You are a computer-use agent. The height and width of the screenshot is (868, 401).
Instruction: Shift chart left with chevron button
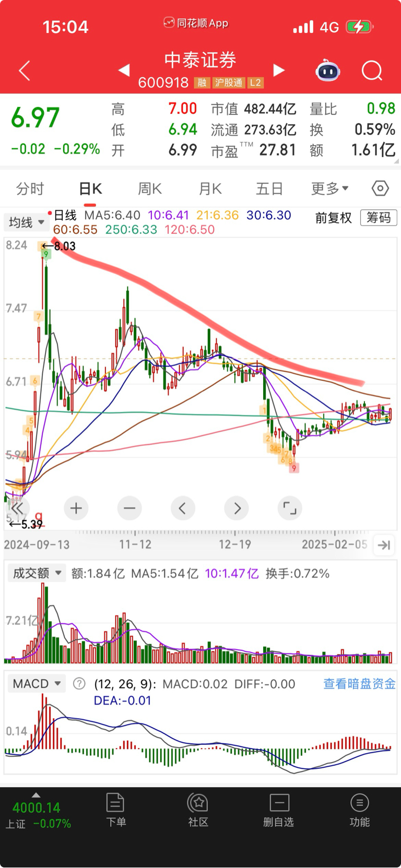tap(183, 508)
